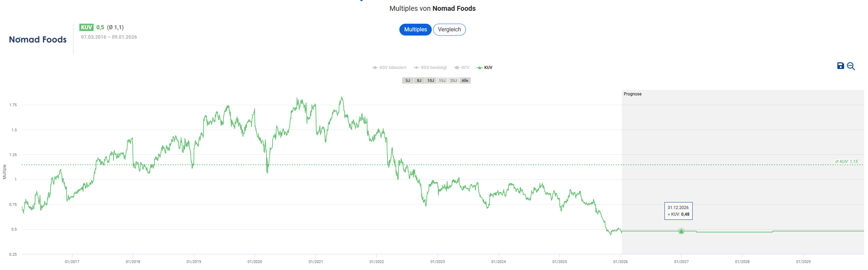Select the 8J time range

click(x=419, y=80)
